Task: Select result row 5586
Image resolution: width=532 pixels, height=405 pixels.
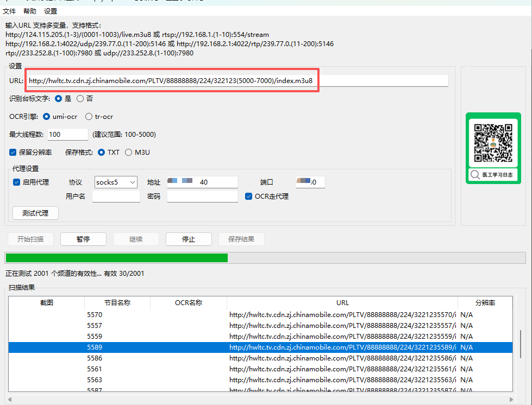Action: (95, 358)
